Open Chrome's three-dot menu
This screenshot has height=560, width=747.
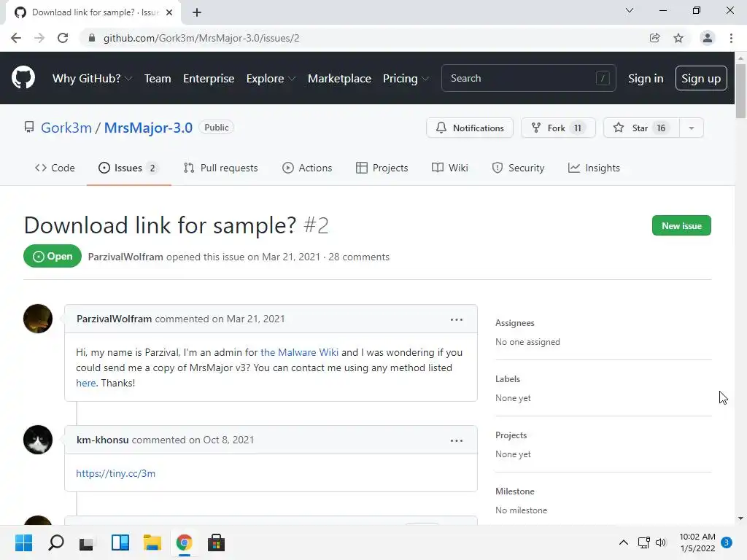pyautogui.click(x=731, y=38)
